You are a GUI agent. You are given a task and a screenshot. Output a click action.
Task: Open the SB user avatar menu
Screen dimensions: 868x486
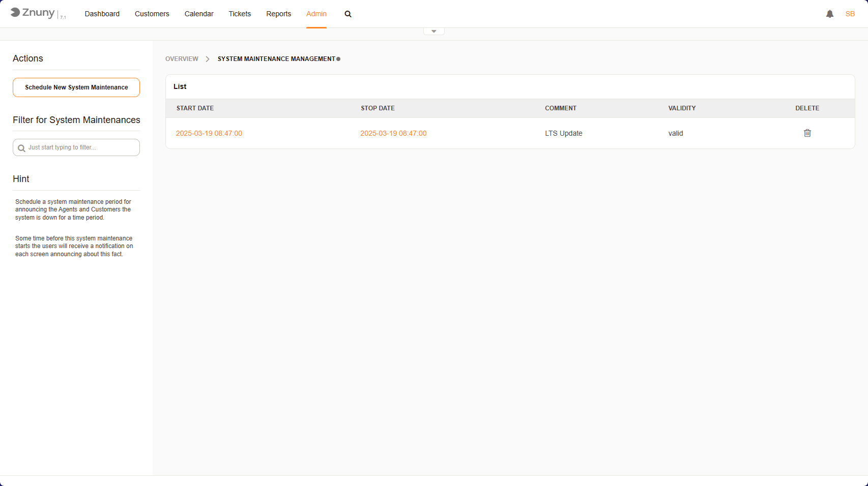[850, 14]
